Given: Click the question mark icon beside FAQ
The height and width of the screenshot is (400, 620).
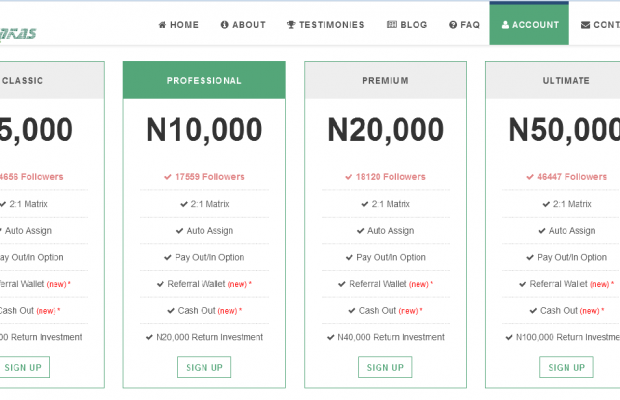Looking at the screenshot, I should 453,25.
